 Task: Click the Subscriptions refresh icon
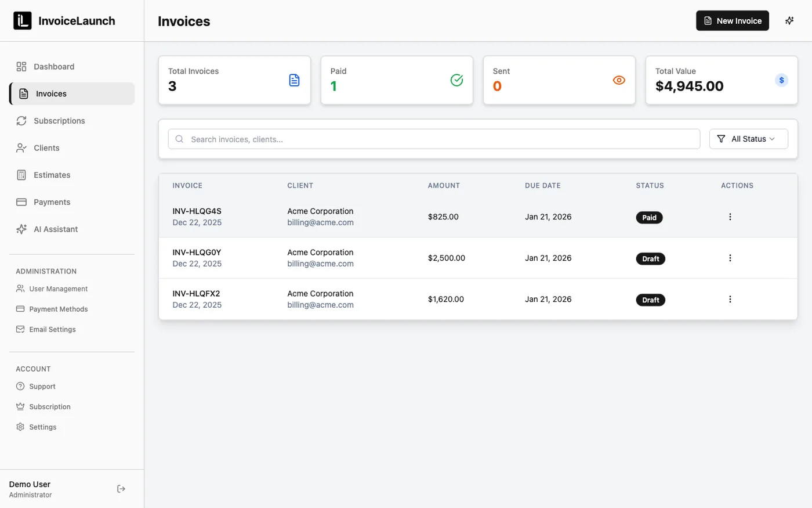[x=21, y=121]
